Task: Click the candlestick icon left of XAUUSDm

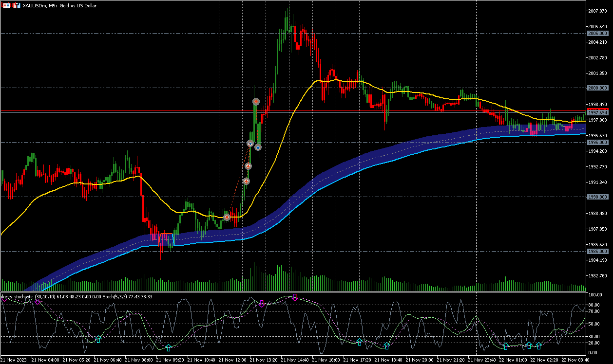Action: 16,5
